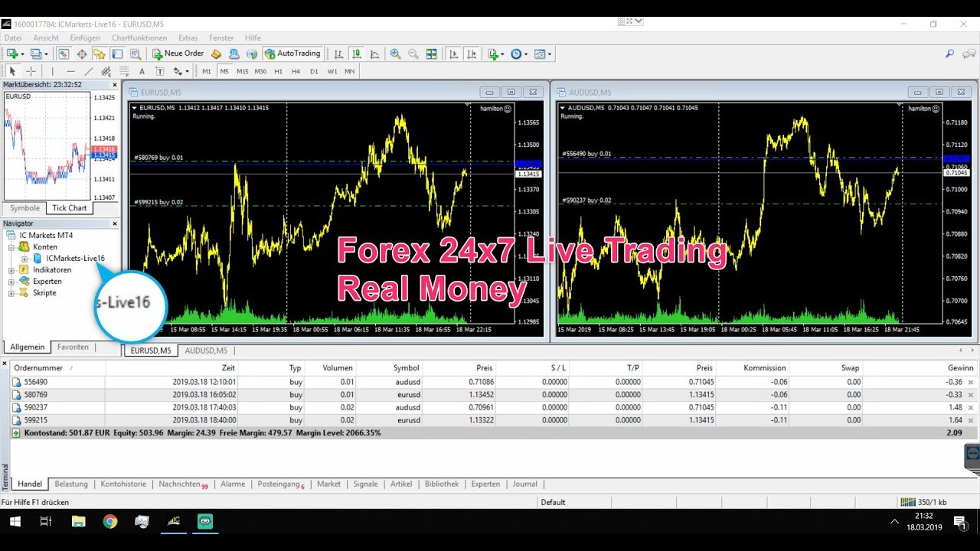Open the cloud market icon in toolbar
This screenshot has height=551, width=980.
click(234, 54)
